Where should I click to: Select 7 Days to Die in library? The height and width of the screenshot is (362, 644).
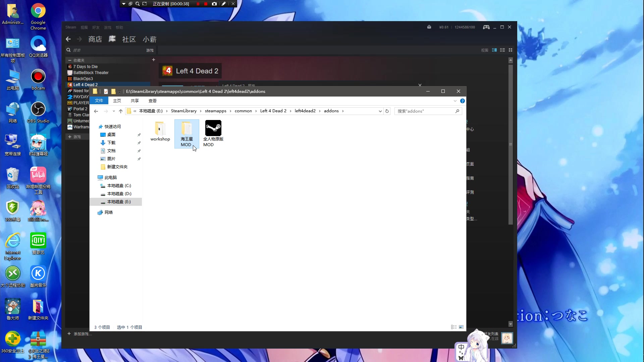click(x=86, y=67)
